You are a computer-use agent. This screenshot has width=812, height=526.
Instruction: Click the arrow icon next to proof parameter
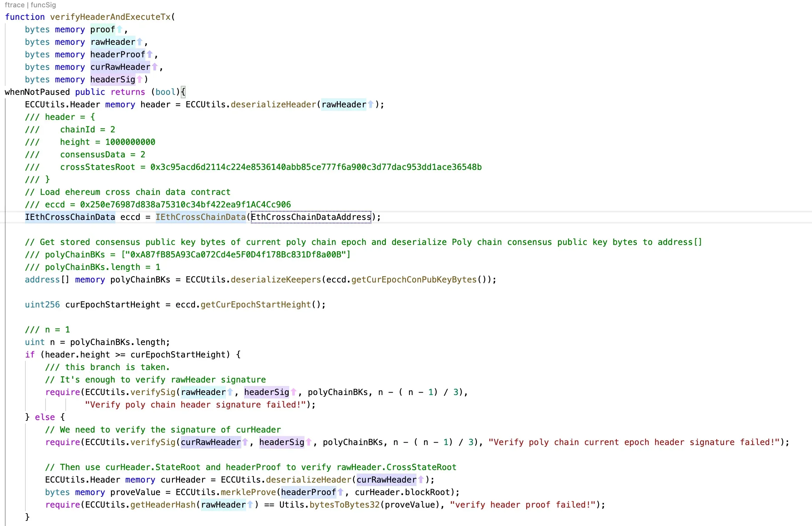click(120, 30)
